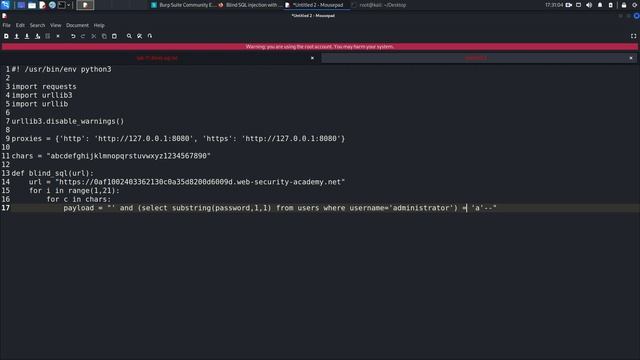Create a new document with toolbar icon
Image resolution: width=640 pixels, height=360 pixels.
point(6,36)
